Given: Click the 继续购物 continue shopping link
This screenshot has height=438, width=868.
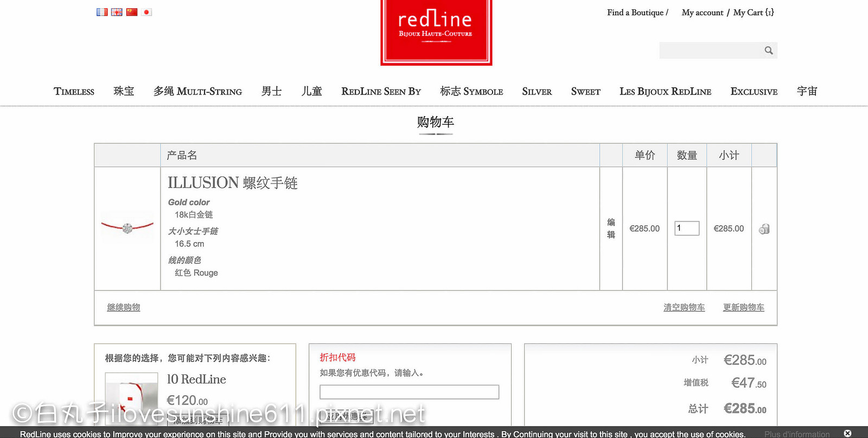Looking at the screenshot, I should [x=124, y=307].
